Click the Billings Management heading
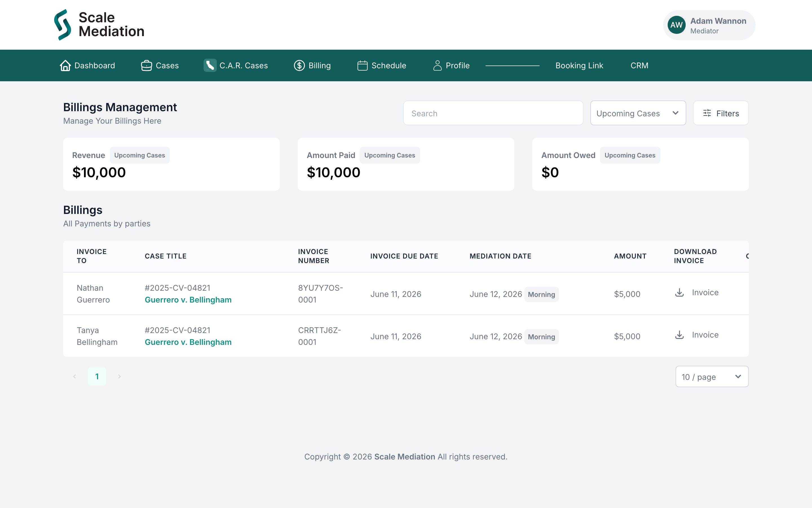812x508 pixels. coord(120,107)
